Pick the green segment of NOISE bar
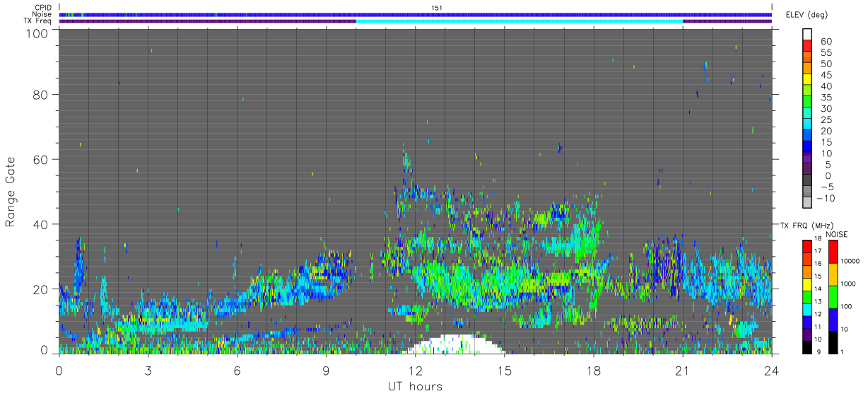This screenshot has width=868, height=401. pos(833,298)
